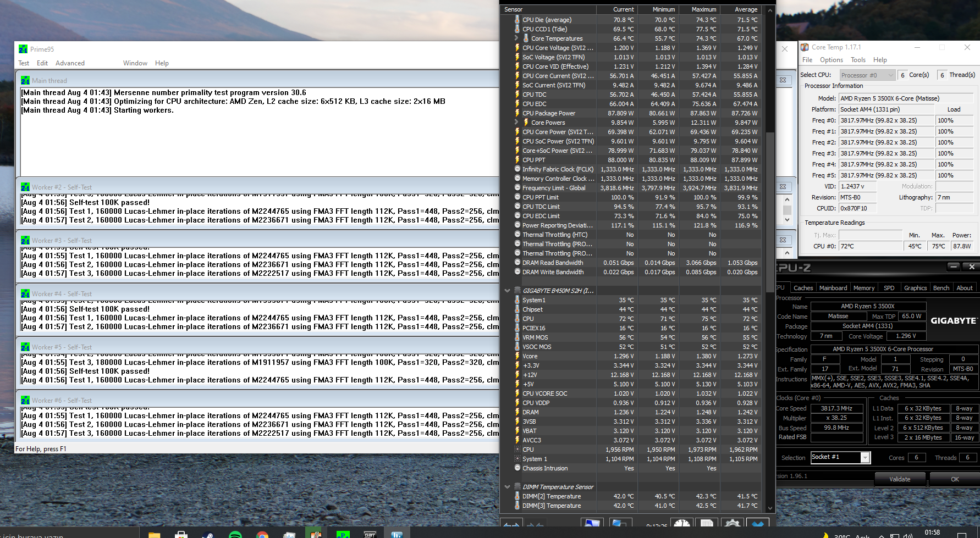Click the Current column header in HWiNFO
The height and width of the screenshot is (538, 980).
617,9
